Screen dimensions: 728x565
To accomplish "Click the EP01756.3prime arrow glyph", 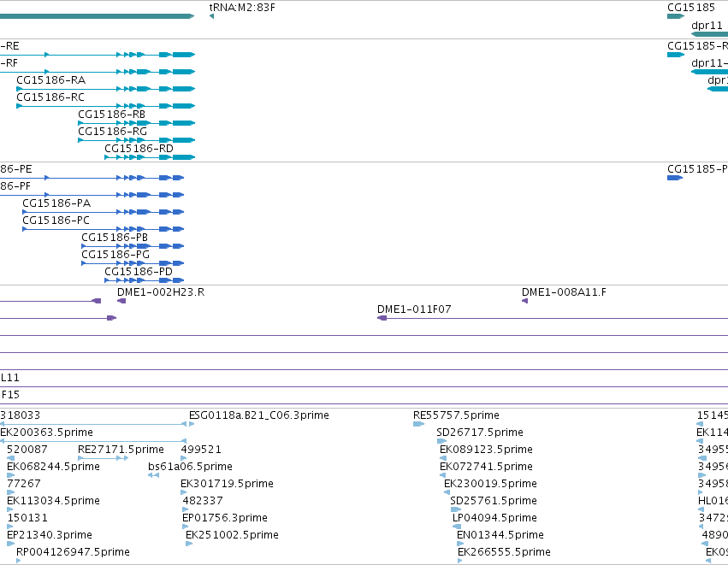I will click(x=186, y=527).
